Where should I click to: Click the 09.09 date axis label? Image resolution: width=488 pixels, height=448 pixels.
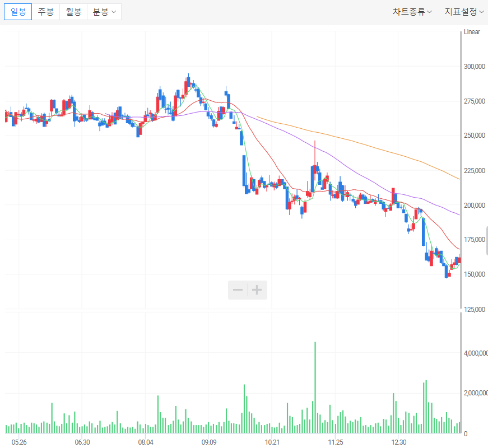click(x=209, y=442)
